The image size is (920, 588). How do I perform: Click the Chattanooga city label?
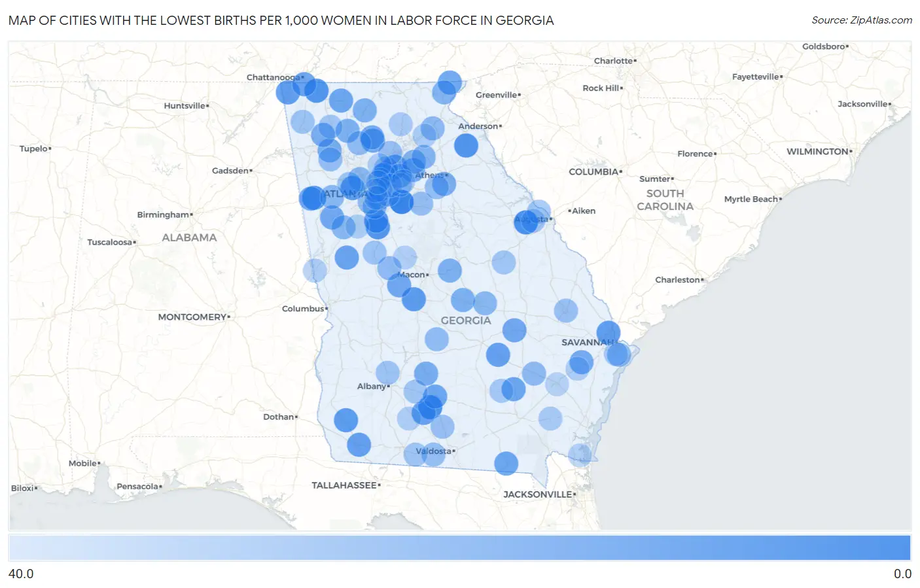(274, 77)
